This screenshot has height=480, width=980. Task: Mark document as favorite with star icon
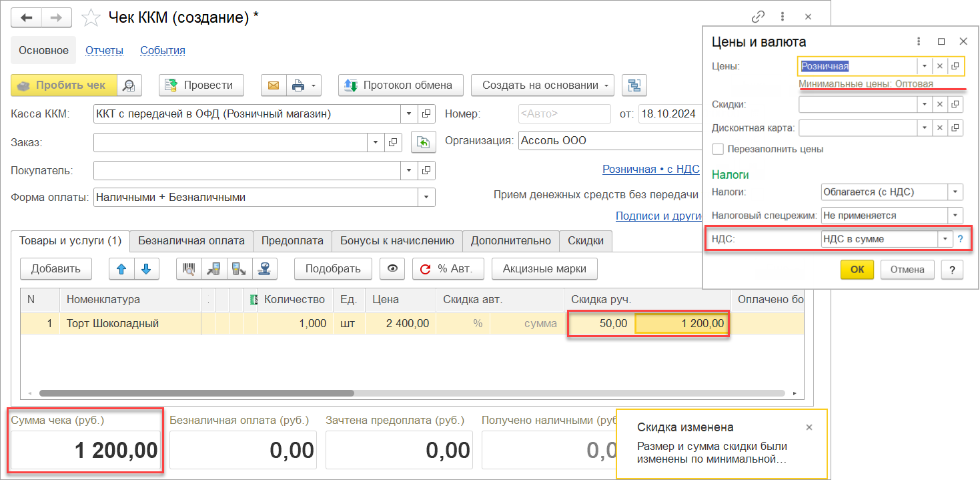click(x=91, y=17)
